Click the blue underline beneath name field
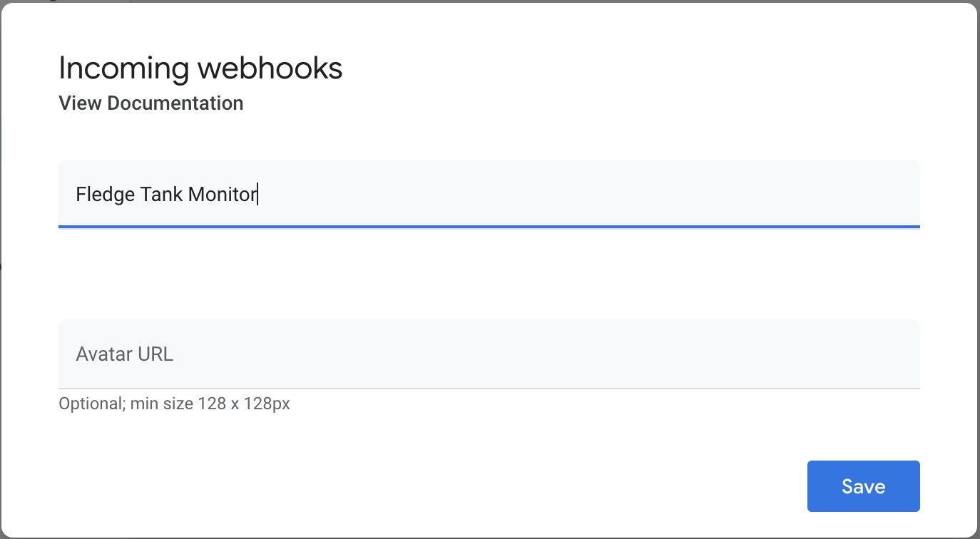 489,227
